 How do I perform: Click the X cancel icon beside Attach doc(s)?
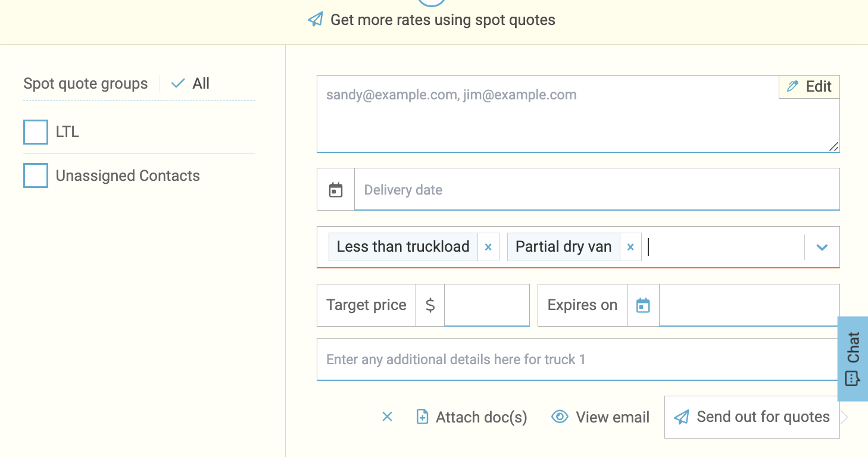coord(387,417)
